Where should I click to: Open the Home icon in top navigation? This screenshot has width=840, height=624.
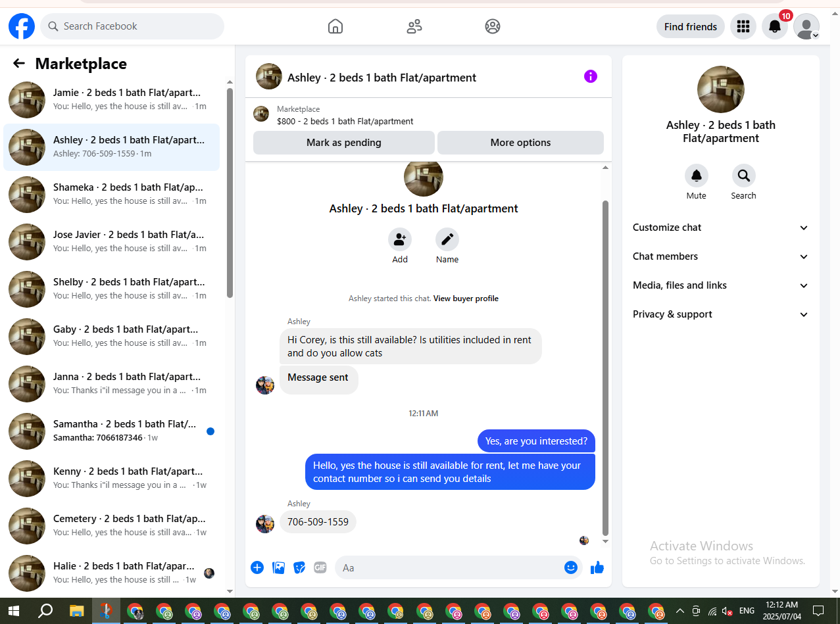coord(335,26)
